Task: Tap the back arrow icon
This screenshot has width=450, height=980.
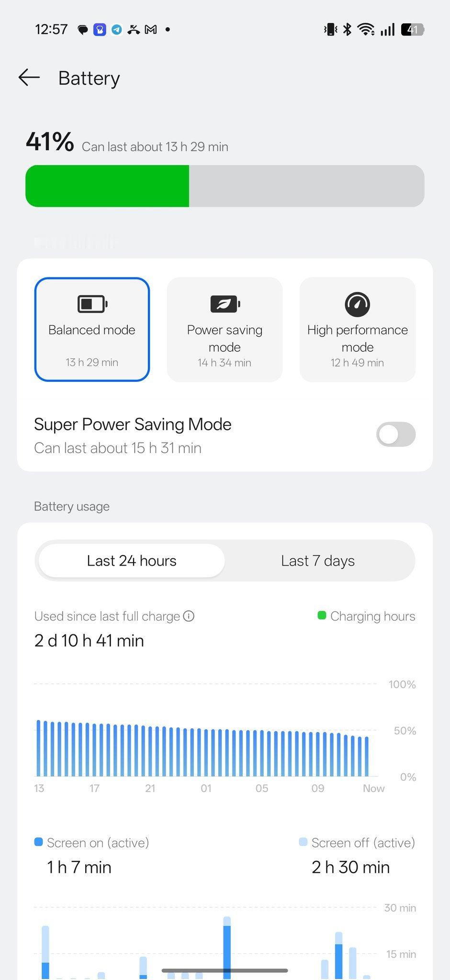Action: [x=29, y=78]
